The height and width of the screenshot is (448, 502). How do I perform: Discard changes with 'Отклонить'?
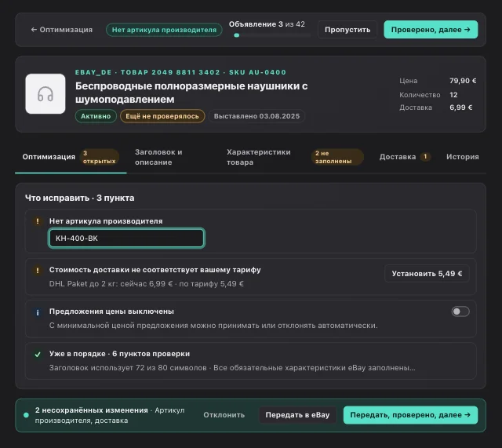[224, 415]
